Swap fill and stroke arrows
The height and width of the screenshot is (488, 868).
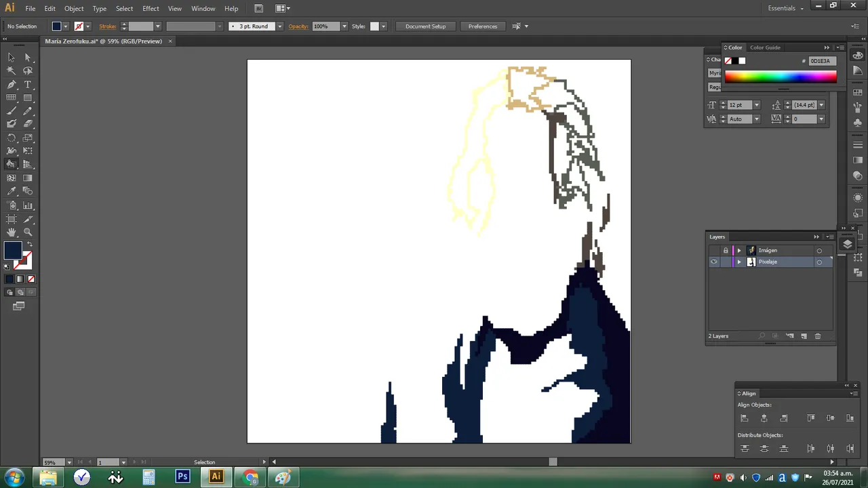[29, 245]
